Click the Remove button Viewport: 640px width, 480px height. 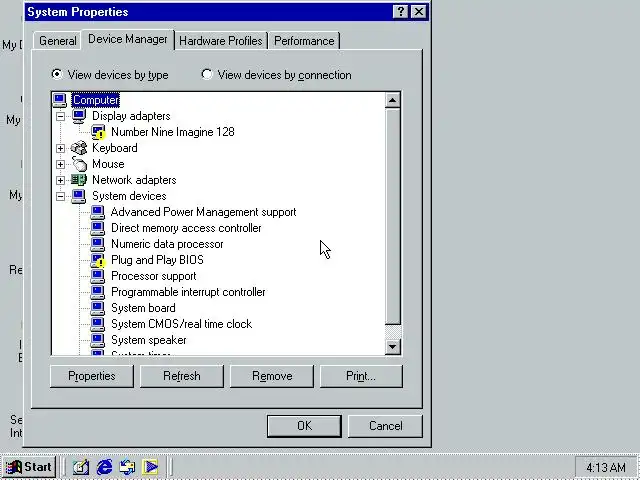tap(272, 376)
